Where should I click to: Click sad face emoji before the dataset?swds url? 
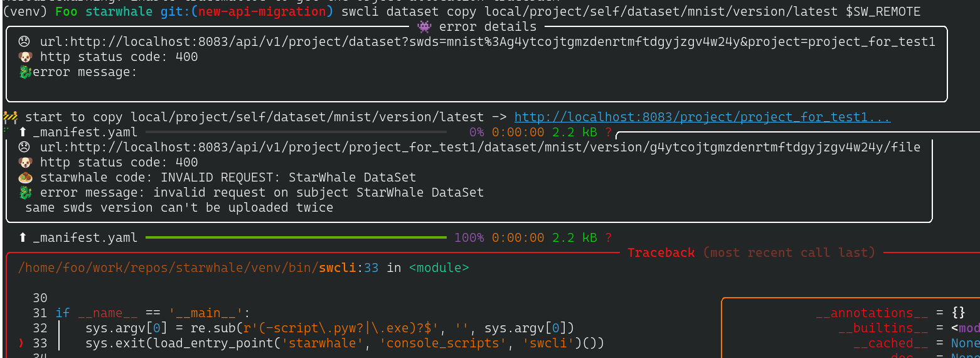24,42
